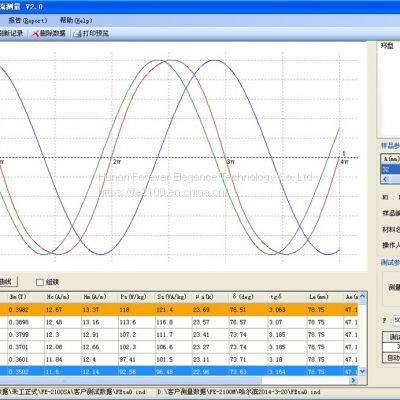Screen dimensions: 400x400
Task: Click the Bm(T) column header
Action: (x=18, y=297)
